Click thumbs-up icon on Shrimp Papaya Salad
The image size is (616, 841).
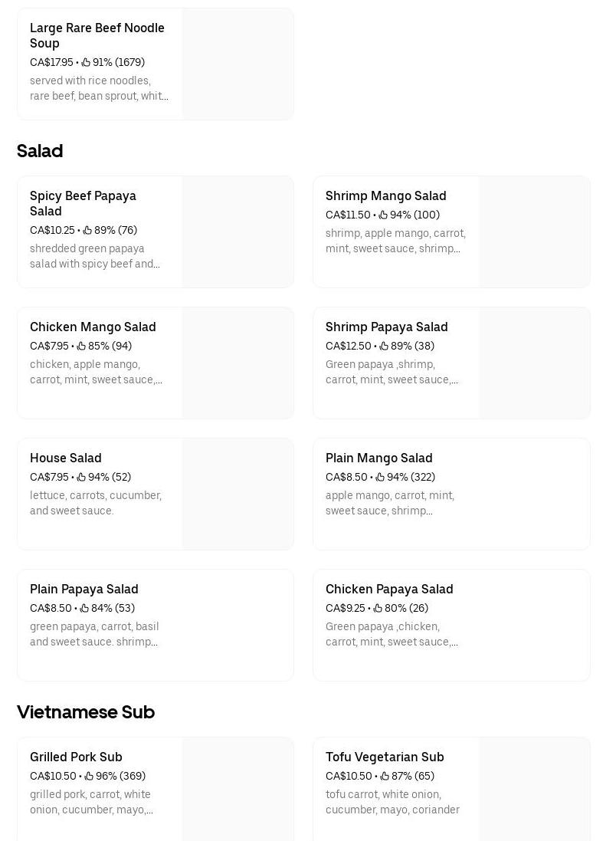coord(384,346)
